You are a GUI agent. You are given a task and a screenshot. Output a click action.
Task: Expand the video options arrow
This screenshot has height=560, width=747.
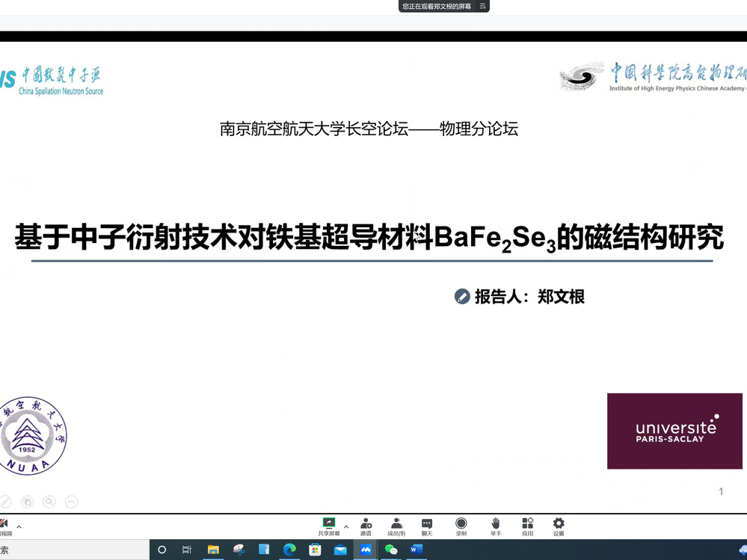pyautogui.click(x=19, y=526)
